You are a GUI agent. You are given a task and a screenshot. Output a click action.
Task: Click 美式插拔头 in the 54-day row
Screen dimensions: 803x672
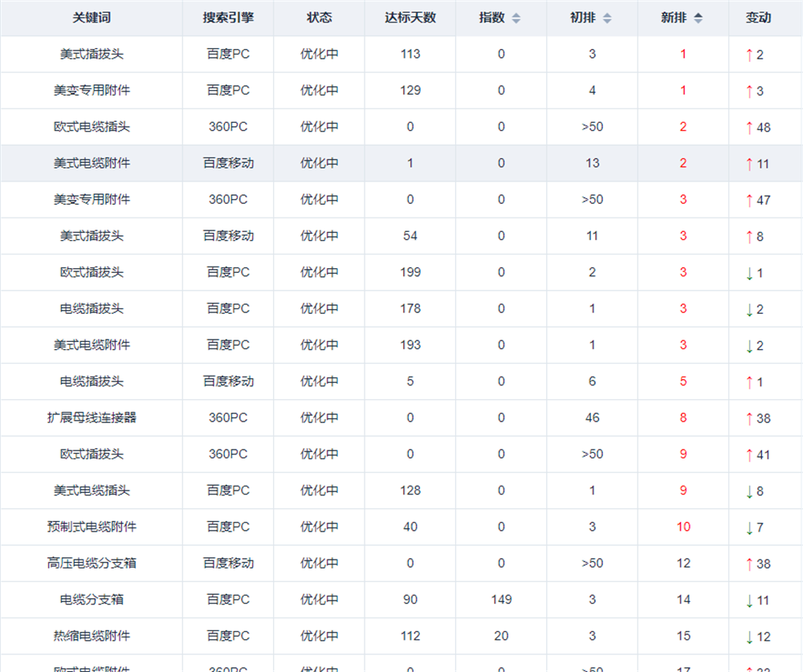pyautogui.click(x=92, y=235)
